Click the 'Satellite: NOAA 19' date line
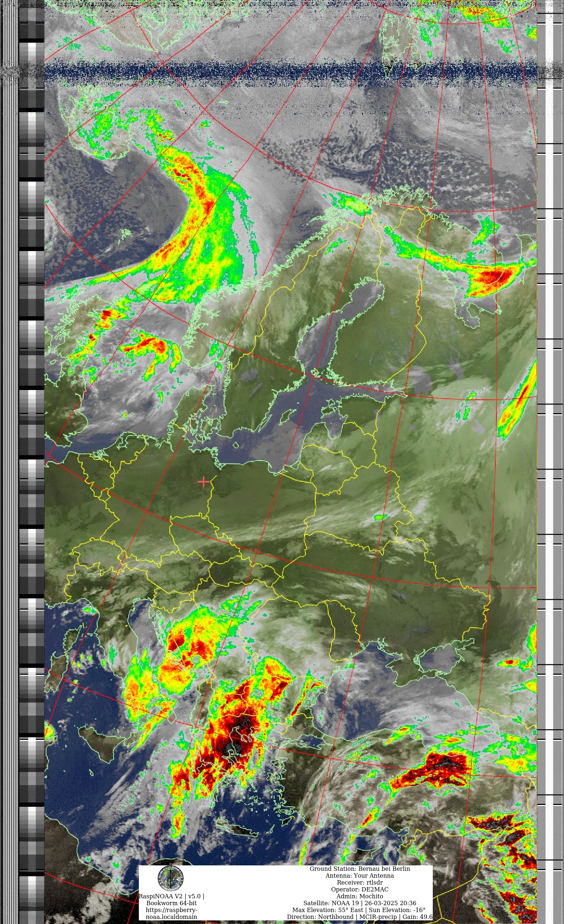This screenshot has height=924, width=564. click(x=360, y=903)
